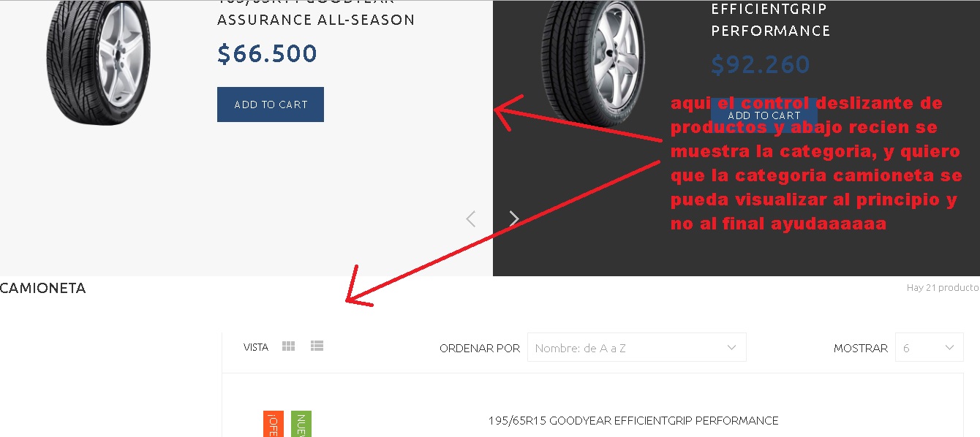The height and width of the screenshot is (437, 980).
Task: Open 195/65R15 Goodyear EfficientGrip list product link
Action: click(633, 420)
